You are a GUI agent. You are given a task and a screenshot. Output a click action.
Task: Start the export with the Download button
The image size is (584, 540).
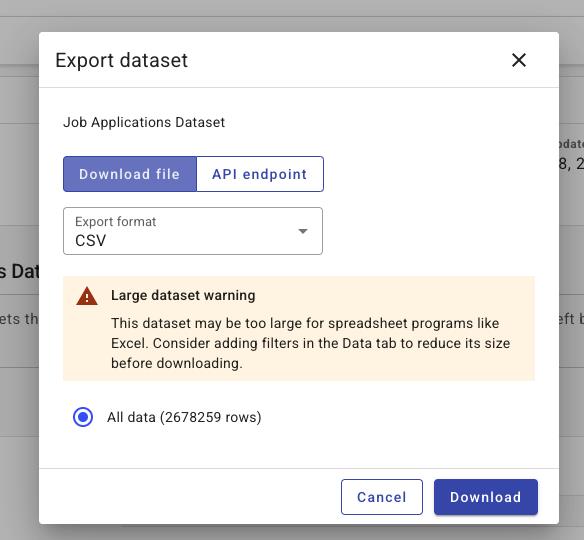486,497
